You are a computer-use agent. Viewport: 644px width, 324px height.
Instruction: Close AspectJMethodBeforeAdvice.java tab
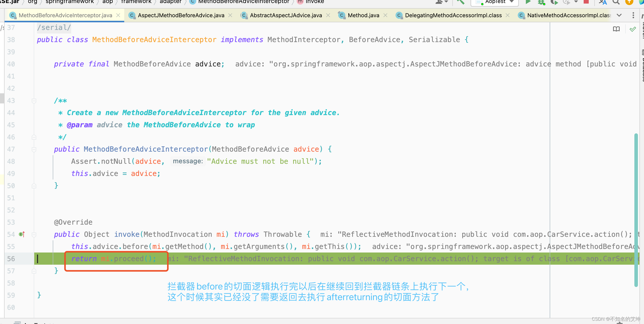click(230, 15)
